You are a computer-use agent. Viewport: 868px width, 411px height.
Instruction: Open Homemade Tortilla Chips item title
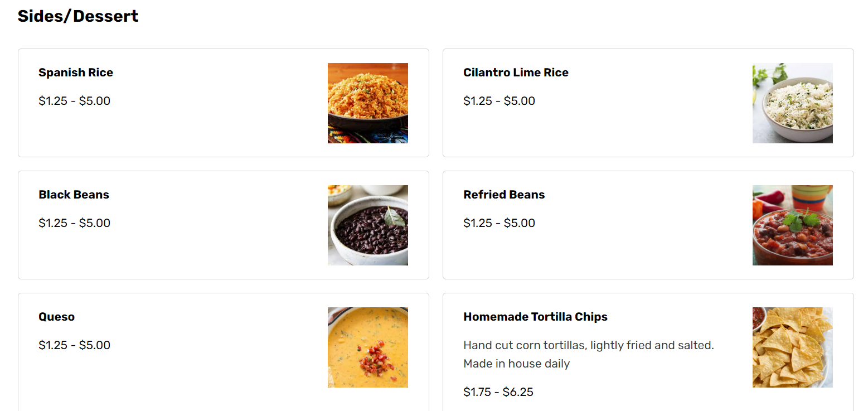coord(535,317)
